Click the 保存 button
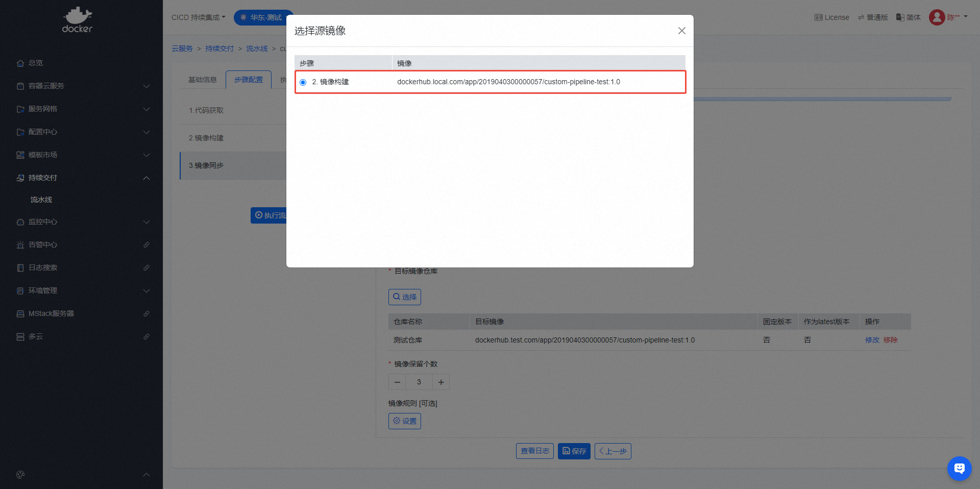This screenshot has width=980, height=489. click(x=574, y=451)
